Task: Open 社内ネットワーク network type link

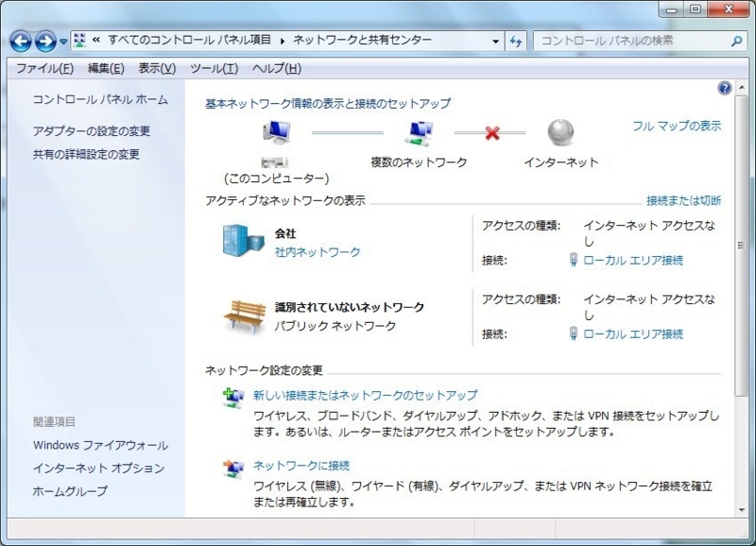Action: click(318, 252)
